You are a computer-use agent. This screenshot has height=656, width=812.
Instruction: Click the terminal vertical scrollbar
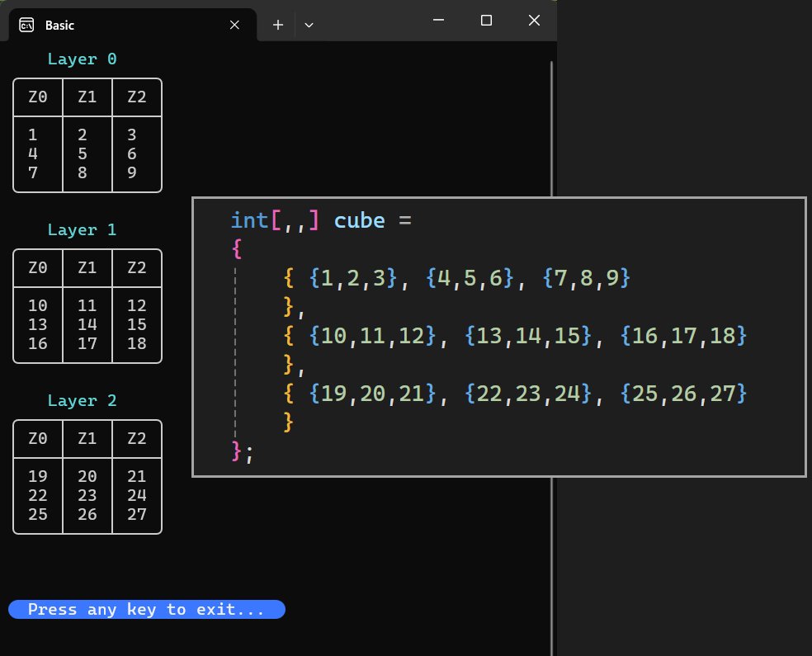[551, 357]
